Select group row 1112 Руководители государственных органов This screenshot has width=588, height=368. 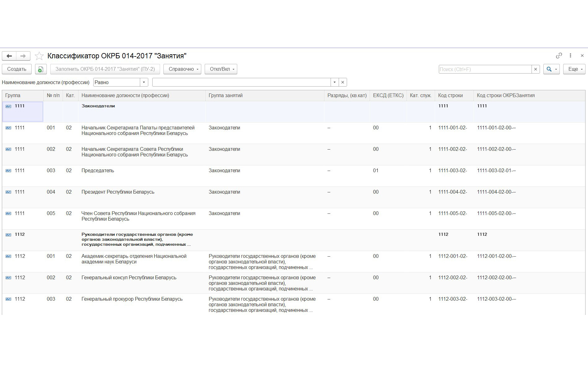tap(137, 239)
